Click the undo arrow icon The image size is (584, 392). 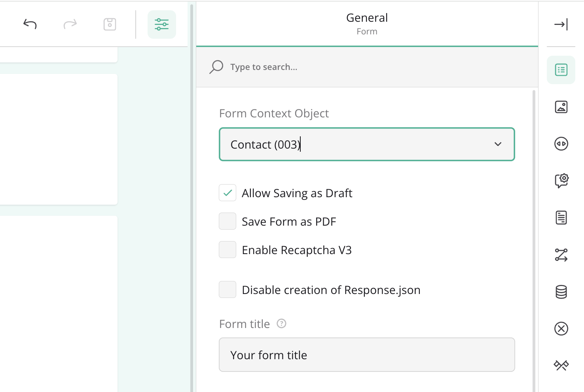click(x=30, y=24)
